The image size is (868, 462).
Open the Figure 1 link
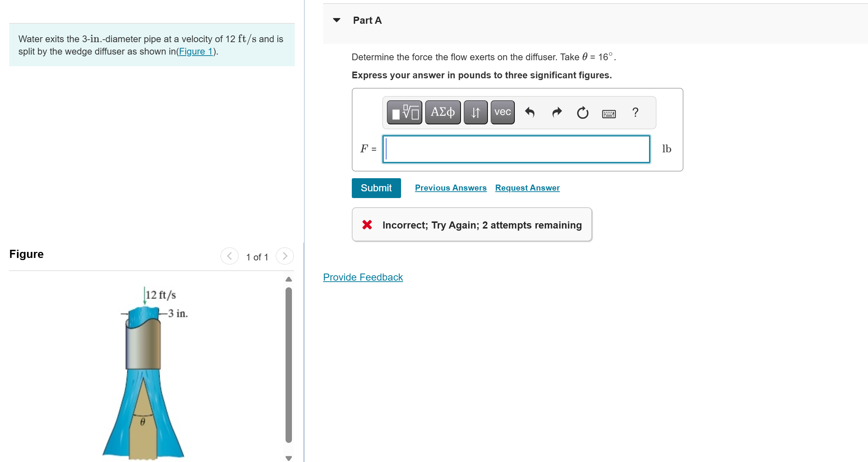(x=196, y=51)
